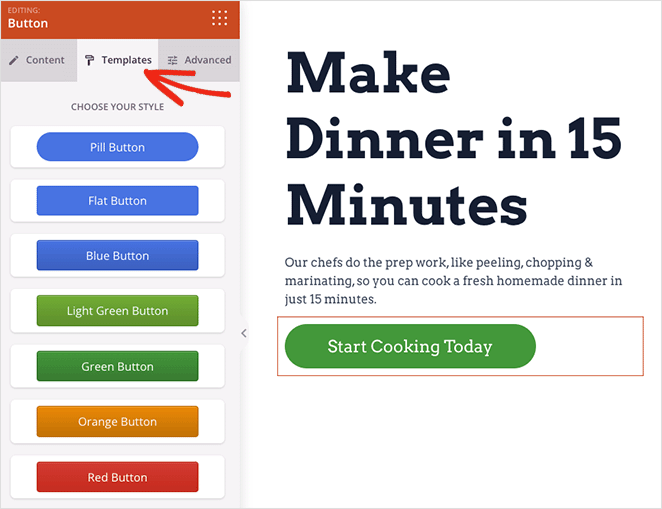The width and height of the screenshot is (662, 509).
Task: Select the Light Green Button template
Action: click(117, 311)
